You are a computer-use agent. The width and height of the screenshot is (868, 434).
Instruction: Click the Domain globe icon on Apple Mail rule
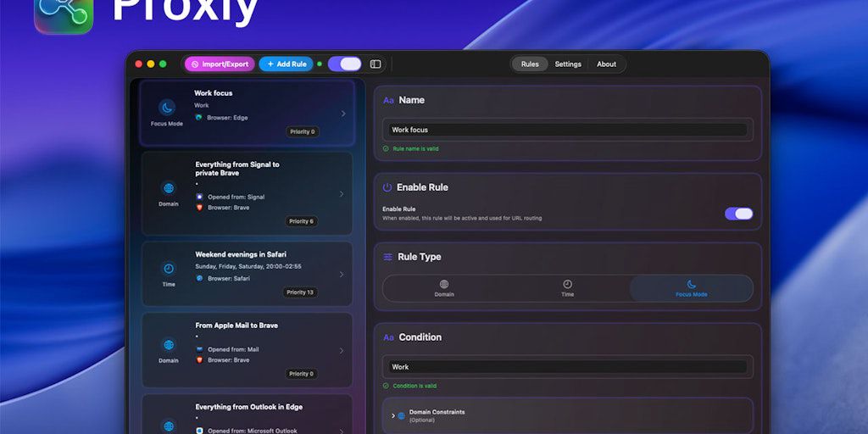point(169,345)
